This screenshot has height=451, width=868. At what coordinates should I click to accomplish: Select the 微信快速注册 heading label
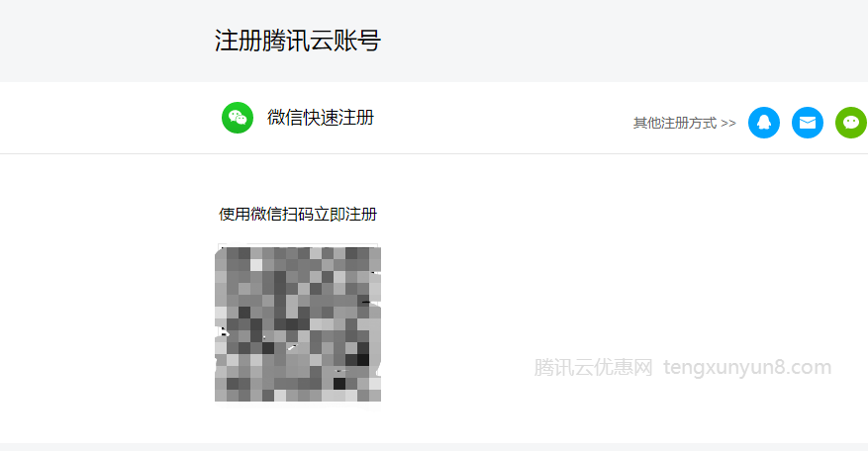point(321,118)
